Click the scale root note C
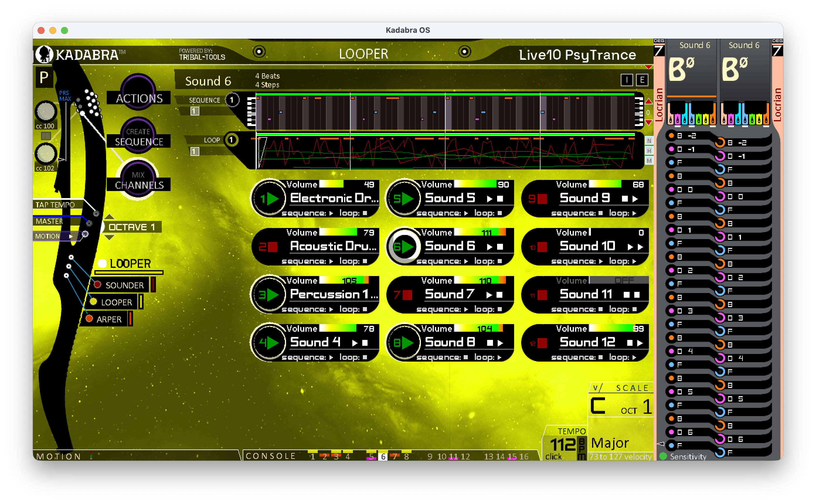The height and width of the screenshot is (504, 816). click(598, 406)
